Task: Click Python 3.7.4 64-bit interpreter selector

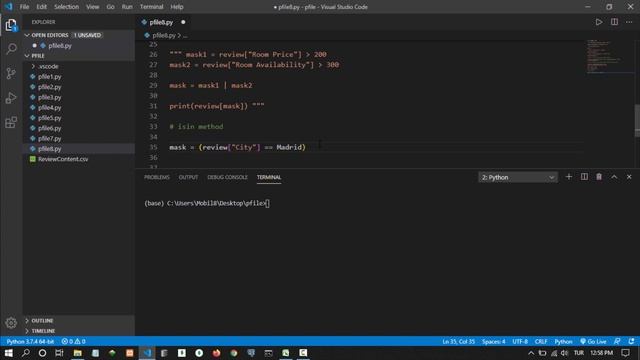Action: (x=30, y=341)
